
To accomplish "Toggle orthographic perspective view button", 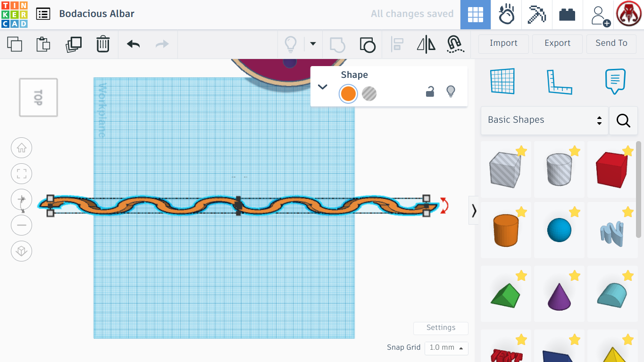I will 22,251.
